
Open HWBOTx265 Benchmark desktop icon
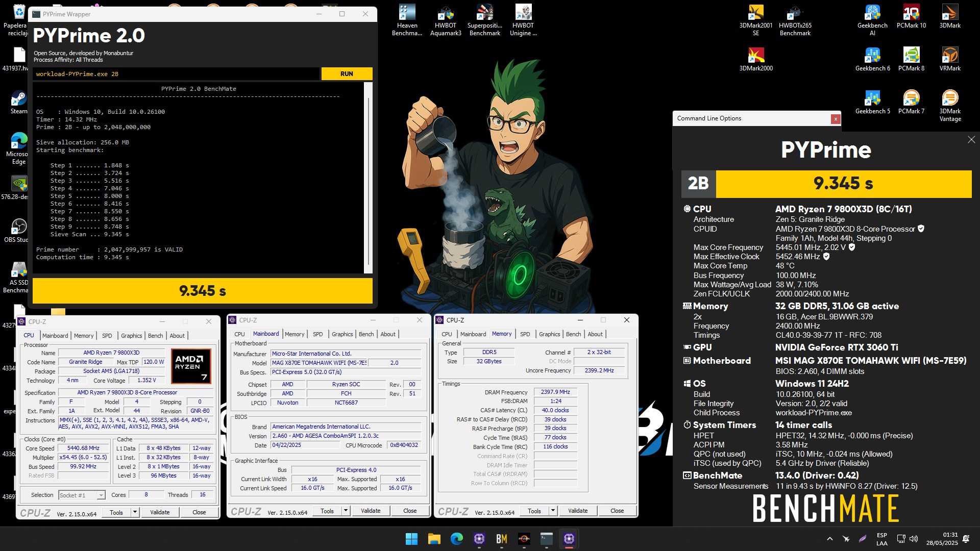(x=795, y=20)
